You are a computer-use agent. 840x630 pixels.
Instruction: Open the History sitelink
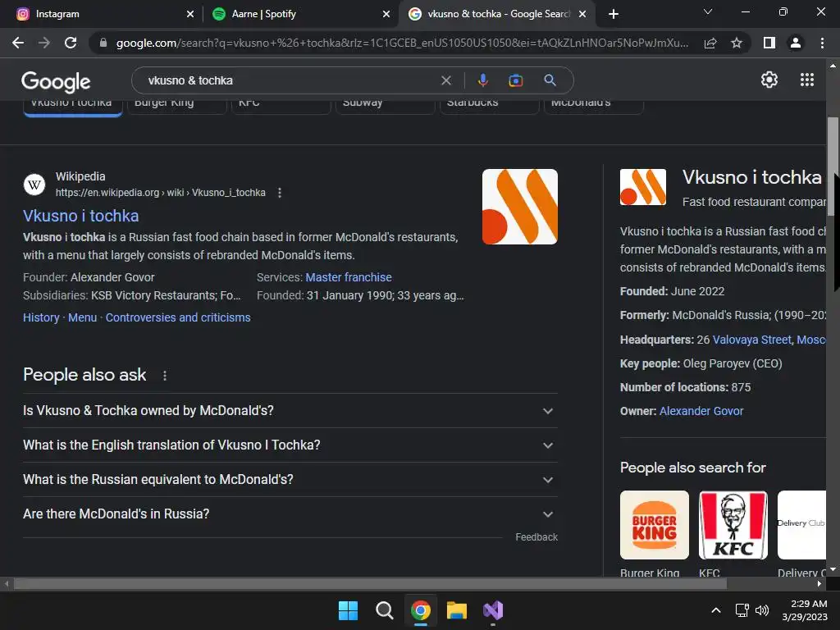(41, 317)
